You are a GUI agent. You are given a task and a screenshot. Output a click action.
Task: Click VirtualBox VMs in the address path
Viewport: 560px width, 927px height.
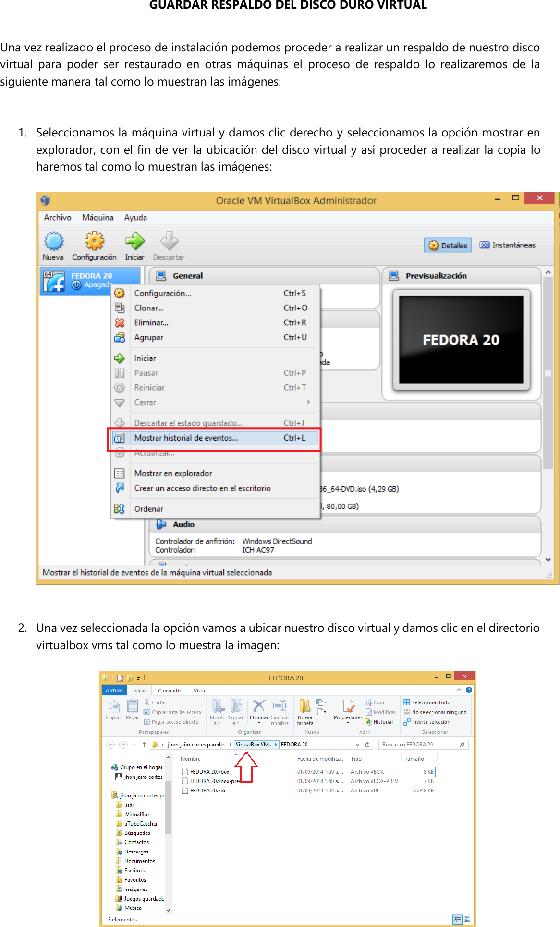point(253,745)
